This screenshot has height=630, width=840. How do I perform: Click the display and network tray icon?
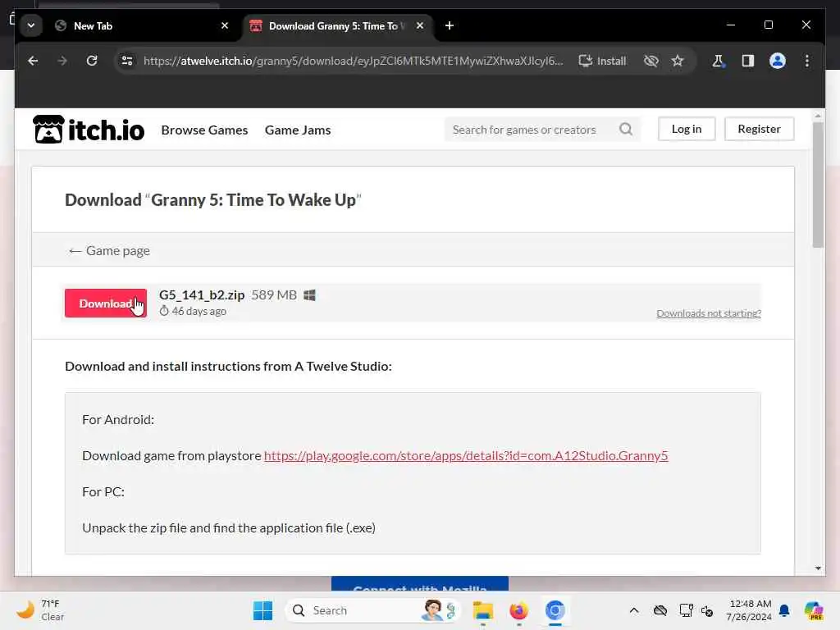686,610
